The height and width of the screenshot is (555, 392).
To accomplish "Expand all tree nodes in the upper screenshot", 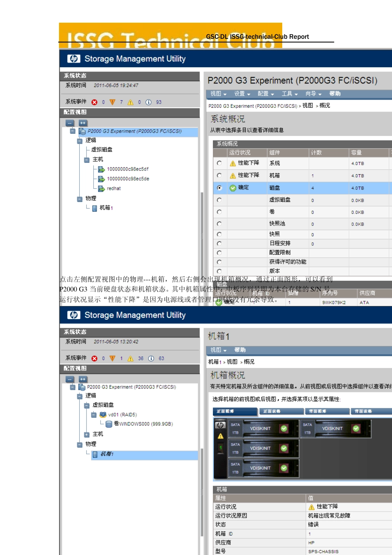I will point(83,123).
